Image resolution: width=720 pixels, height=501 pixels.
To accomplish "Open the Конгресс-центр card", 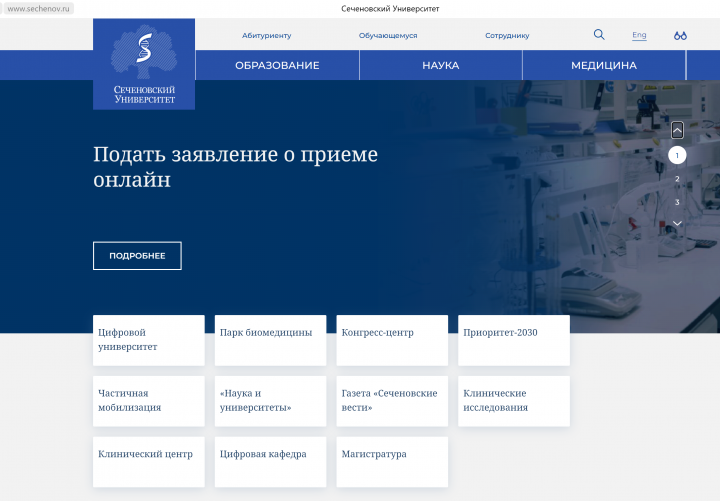I will tap(392, 340).
